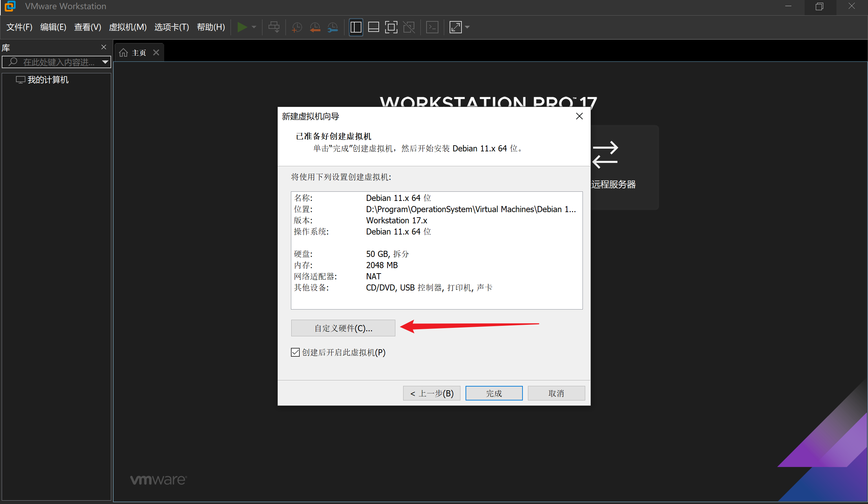The image size is (868, 504).
Task: Click the home icon on 主页 tab
Action: 123,52
